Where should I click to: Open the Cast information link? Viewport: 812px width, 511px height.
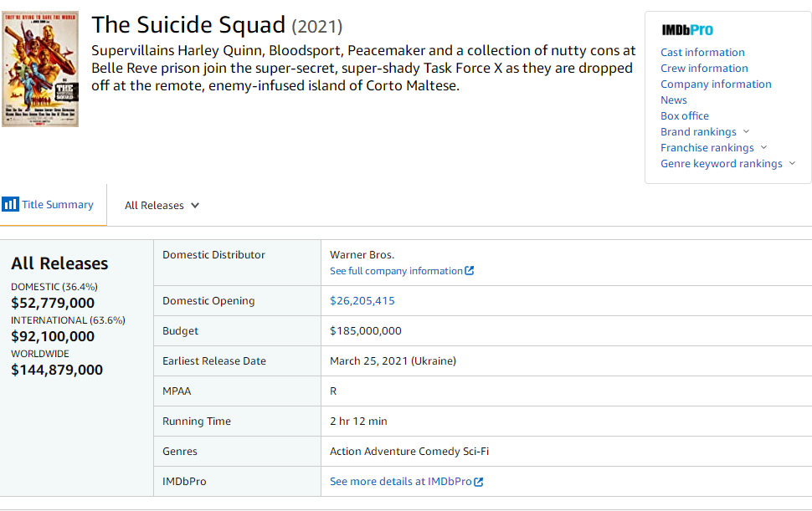point(702,53)
